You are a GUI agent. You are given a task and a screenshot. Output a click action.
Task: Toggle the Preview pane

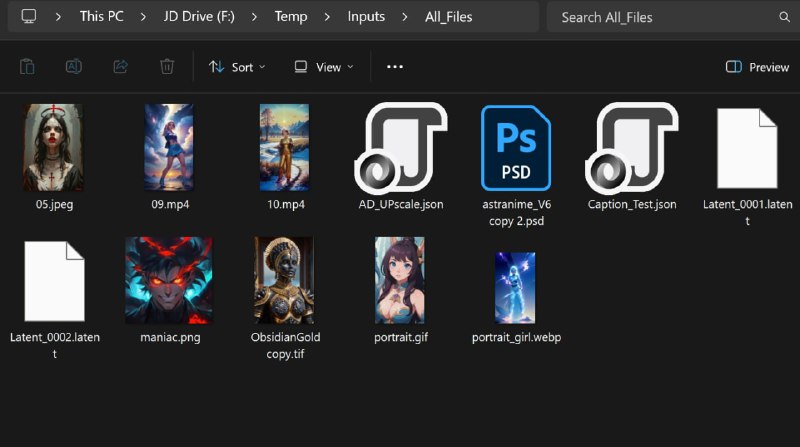pos(757,67)
